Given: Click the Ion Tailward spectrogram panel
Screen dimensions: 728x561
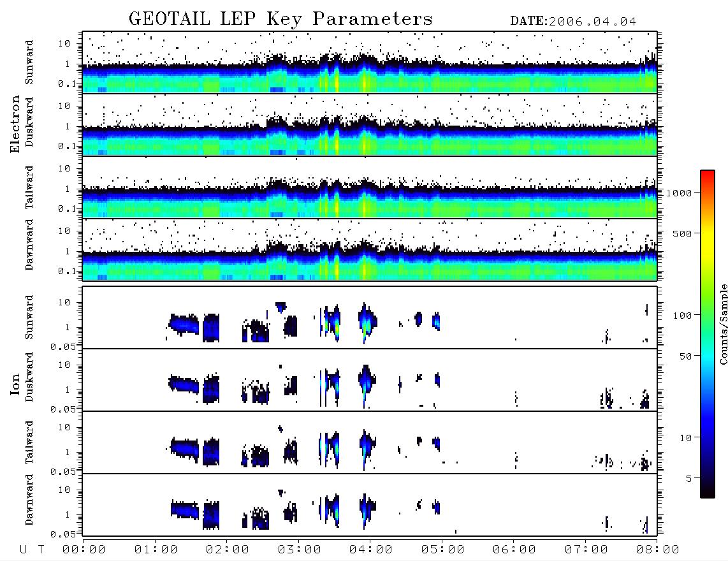Looking at the screenshot, I should point(370,442).
